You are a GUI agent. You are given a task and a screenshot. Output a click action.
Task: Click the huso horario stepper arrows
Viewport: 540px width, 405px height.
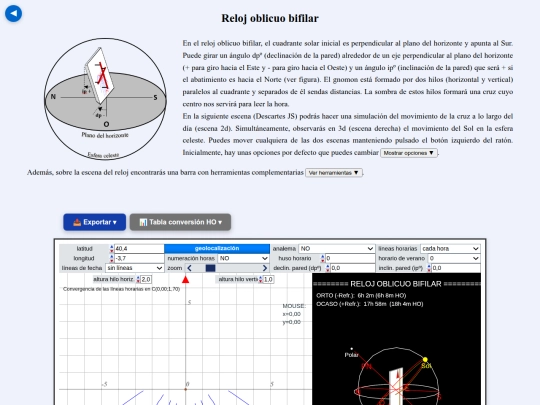coord(323,258)
